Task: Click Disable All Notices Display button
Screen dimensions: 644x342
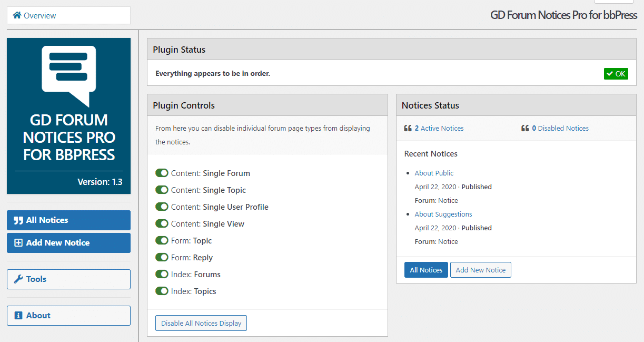Action: 201,323
